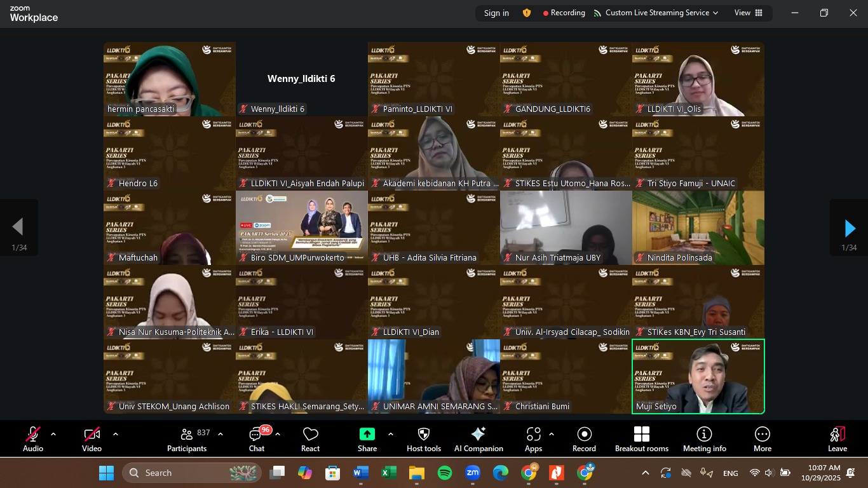Image resolution: width=868 pixels, height=488 pixels.
Task: Open Breakout rooms
Action: (642, 439)
